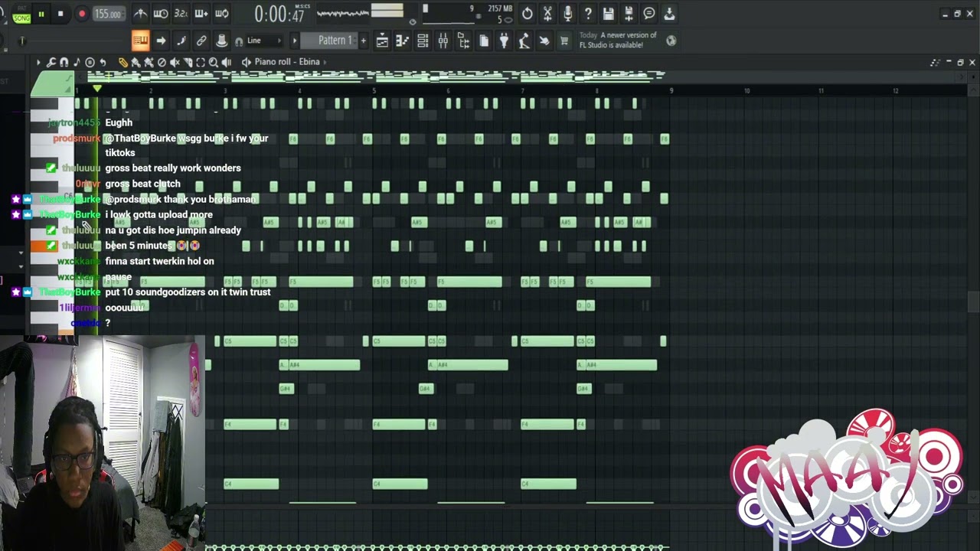The width and height of the screenshot is (980, 551).
Task: Open the channel rack icon
Action: point(423,41)
